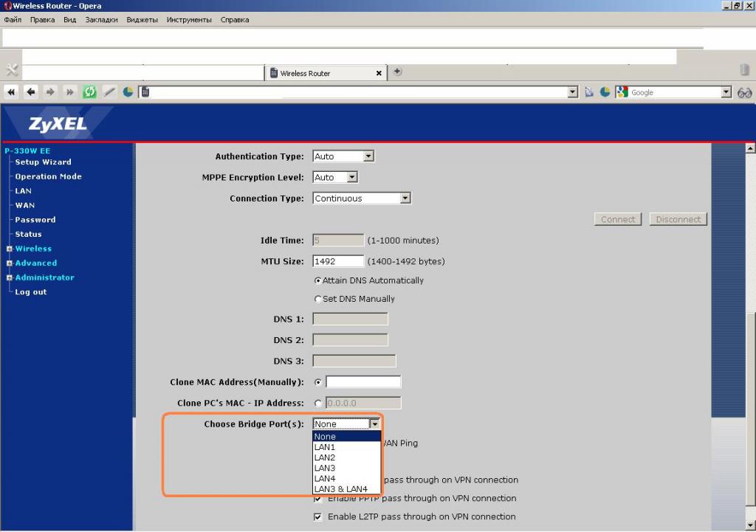The height and width of the screenshot is (532, 756).
Task: Click the MTU Size input field
Action: [x=338, y=261]
